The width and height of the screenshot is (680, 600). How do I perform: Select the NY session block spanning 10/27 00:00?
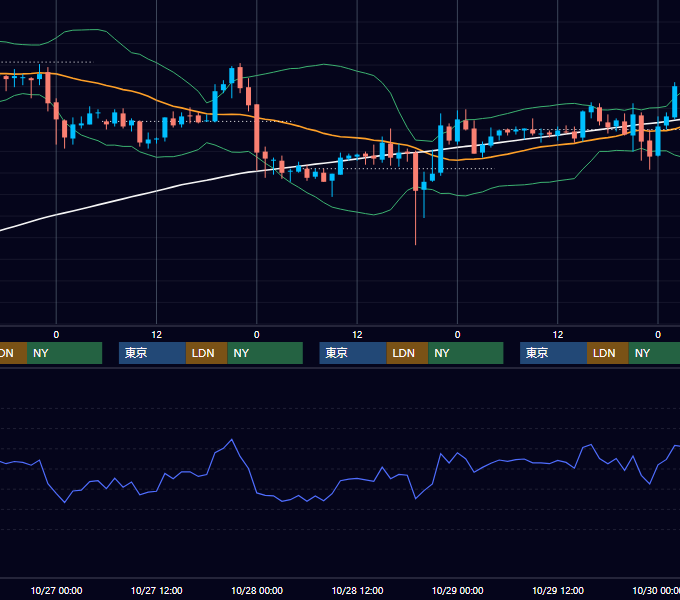pos(65,353)
